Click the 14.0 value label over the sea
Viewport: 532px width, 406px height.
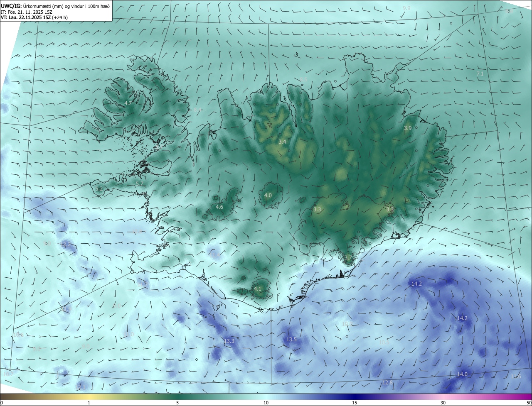(x=462, y=374)
